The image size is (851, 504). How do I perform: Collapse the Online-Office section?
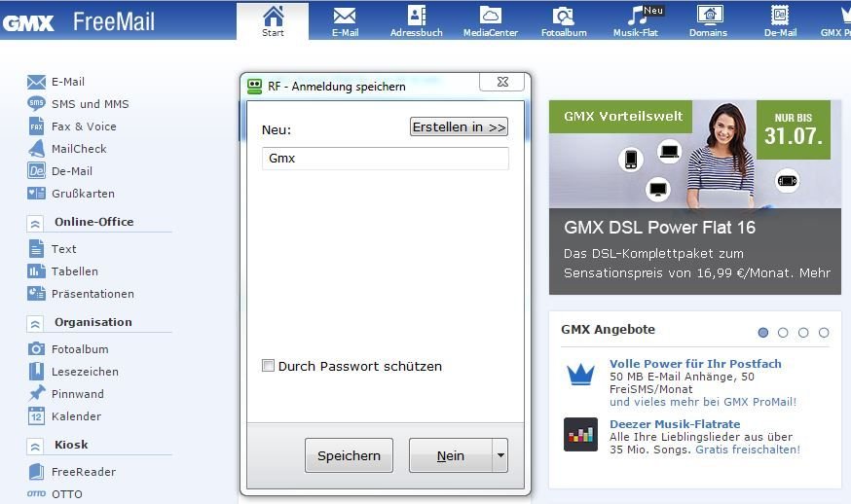[35, 223]
